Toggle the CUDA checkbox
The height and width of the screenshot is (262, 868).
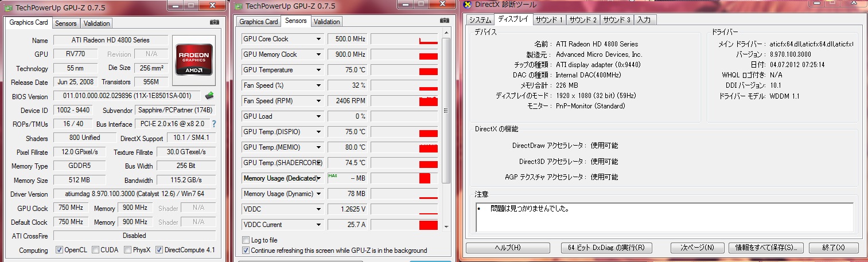(95, 250)
